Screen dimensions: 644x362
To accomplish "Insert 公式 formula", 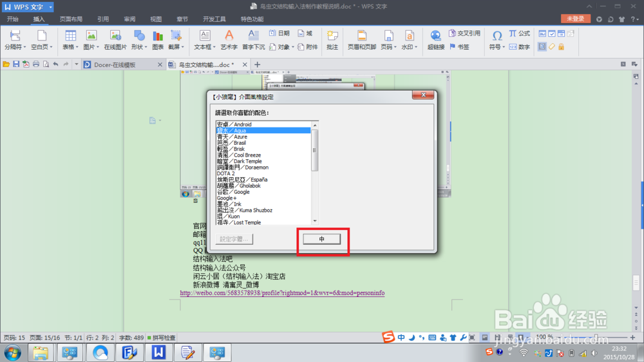I will coord(519,33).
